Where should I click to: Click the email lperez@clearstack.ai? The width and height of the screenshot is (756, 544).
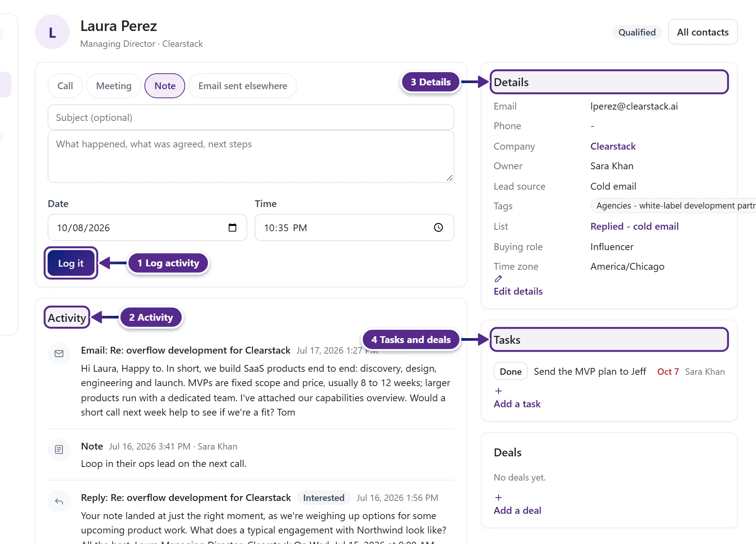click(x=634, y=106)
